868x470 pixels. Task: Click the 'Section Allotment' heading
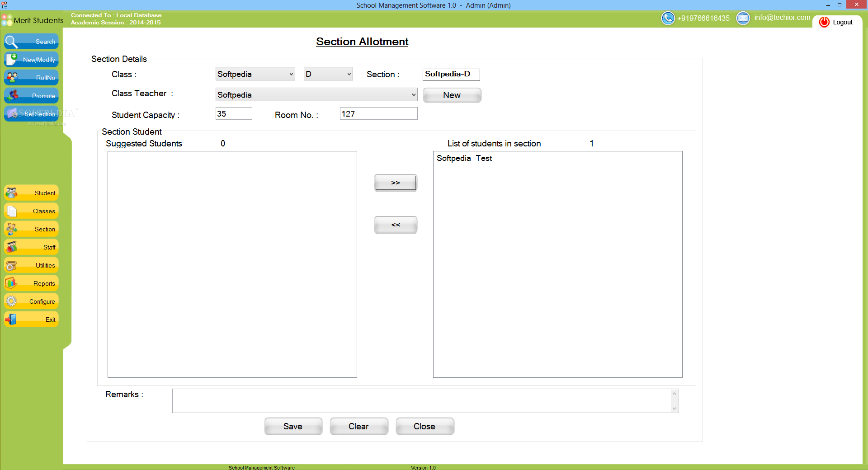coord(362,42)
